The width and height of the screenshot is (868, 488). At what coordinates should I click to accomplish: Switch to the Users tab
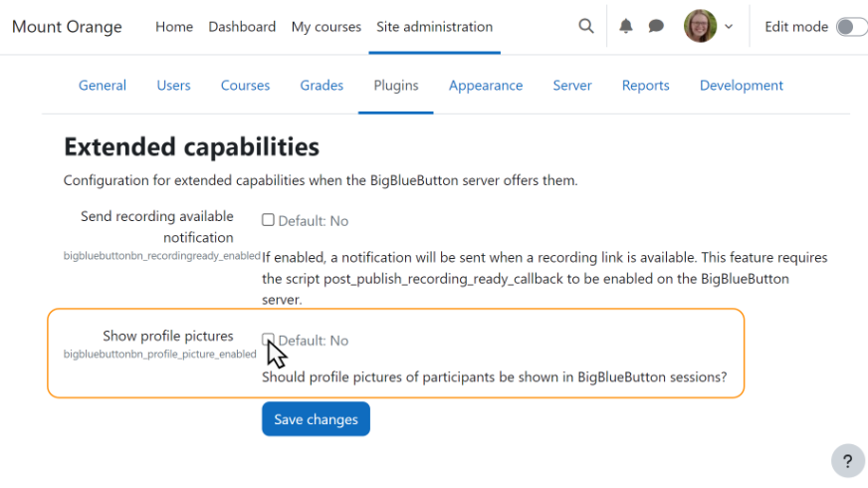click(173, 86)
